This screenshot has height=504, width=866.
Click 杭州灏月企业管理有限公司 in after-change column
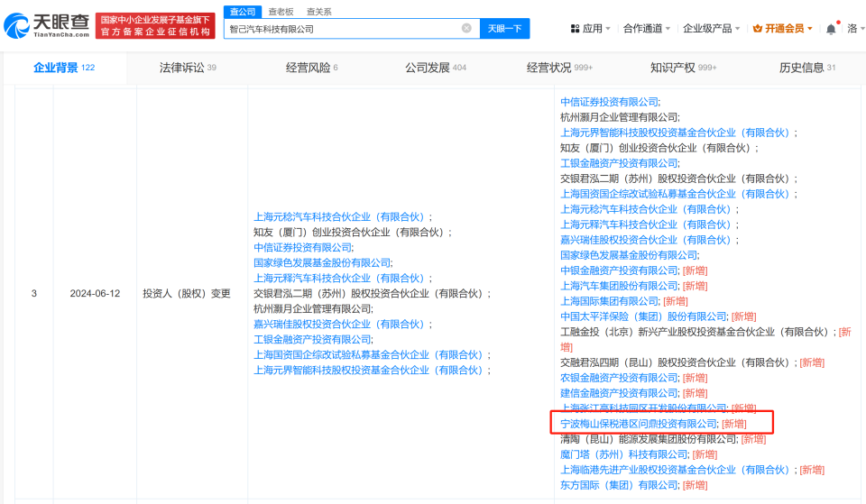pos(619,117)
